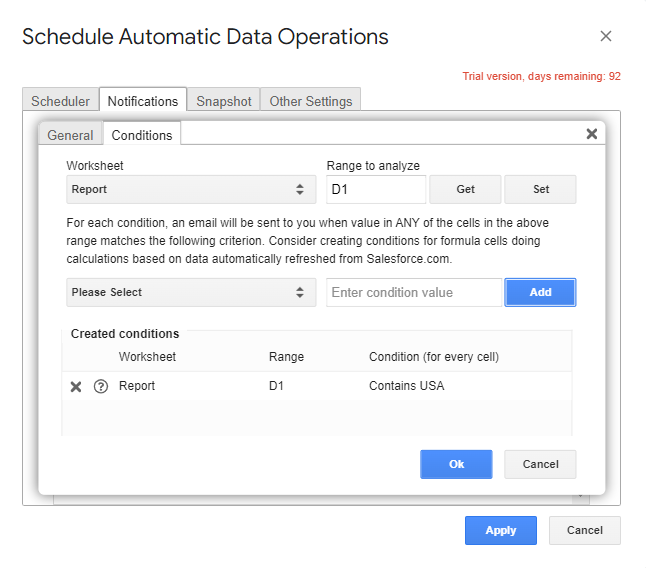
Task: Select the Notifications tab
Action: [143, 101]
